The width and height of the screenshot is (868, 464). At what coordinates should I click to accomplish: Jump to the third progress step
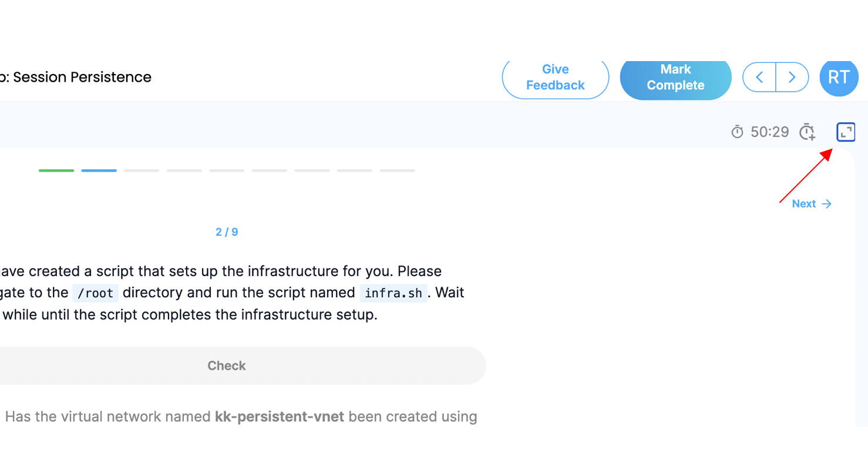tap(142, 170)
